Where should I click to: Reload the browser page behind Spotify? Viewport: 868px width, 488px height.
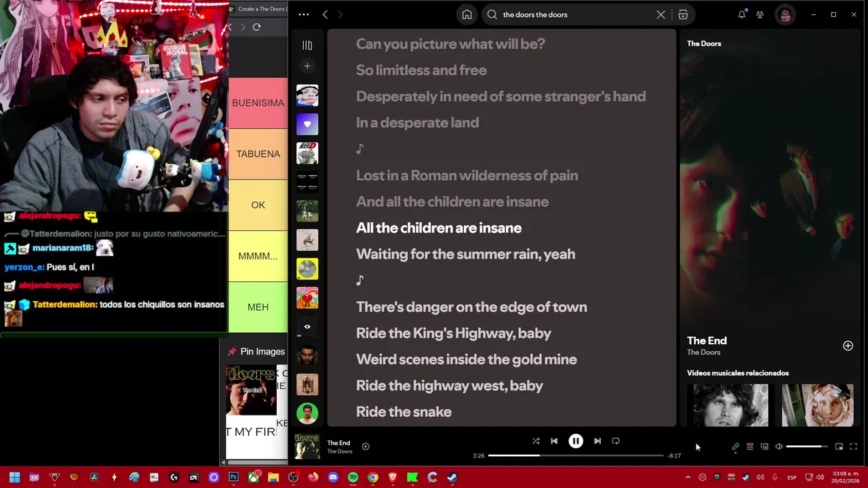click(256, 27)
